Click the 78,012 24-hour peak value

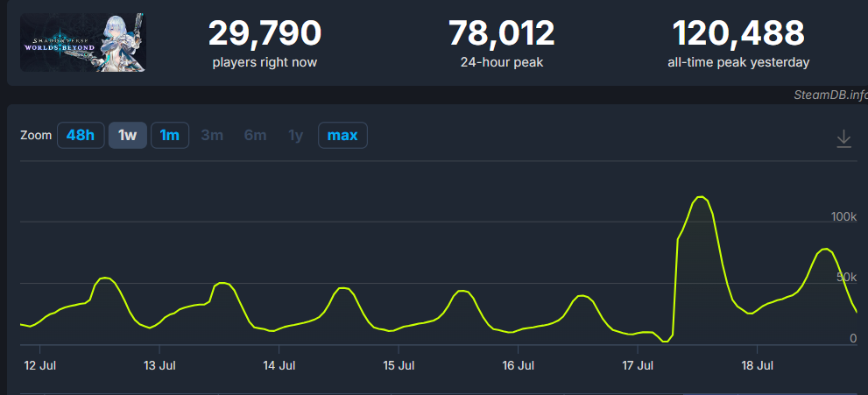[x=502, y=33]
